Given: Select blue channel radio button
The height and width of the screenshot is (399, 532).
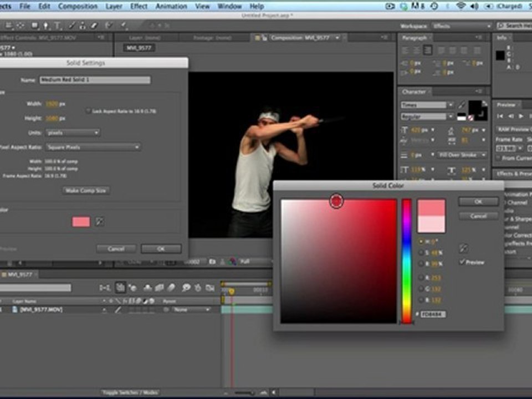Looking at the screenshot, I should click(x=421, y=300).
